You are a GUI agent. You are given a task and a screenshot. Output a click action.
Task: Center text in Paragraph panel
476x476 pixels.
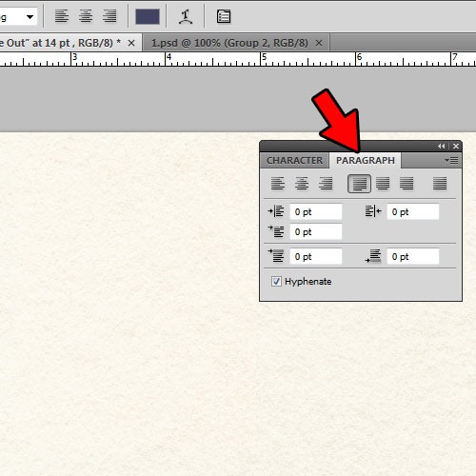(302, 184)
